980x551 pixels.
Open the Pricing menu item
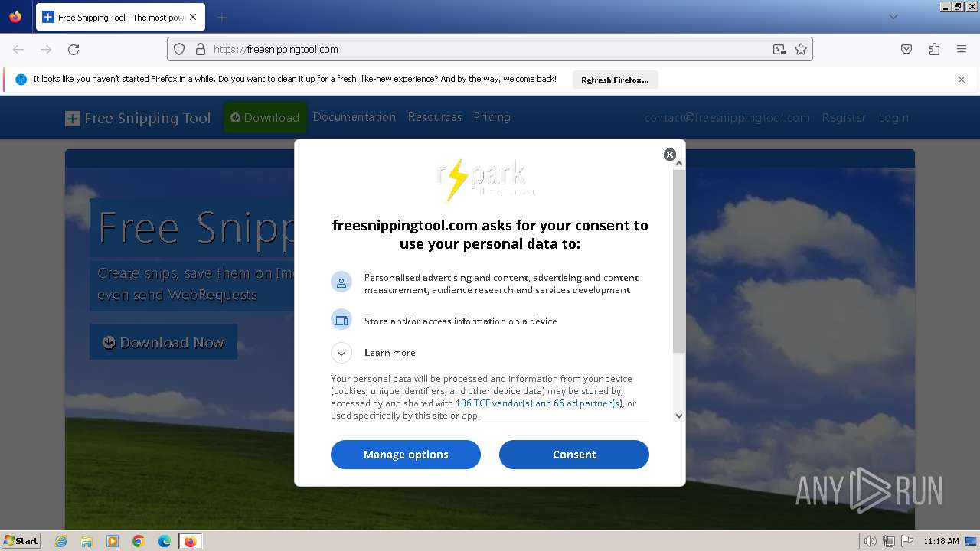tap(492, 117)
